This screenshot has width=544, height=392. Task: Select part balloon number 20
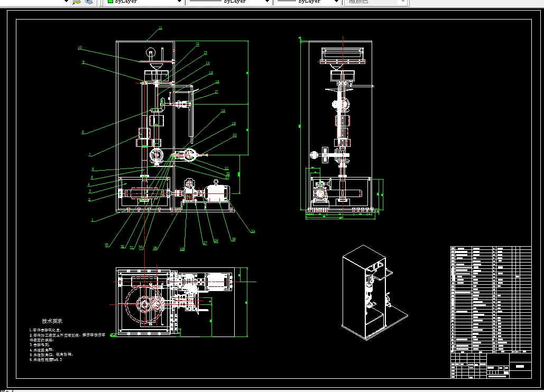[x=235, y=135]
